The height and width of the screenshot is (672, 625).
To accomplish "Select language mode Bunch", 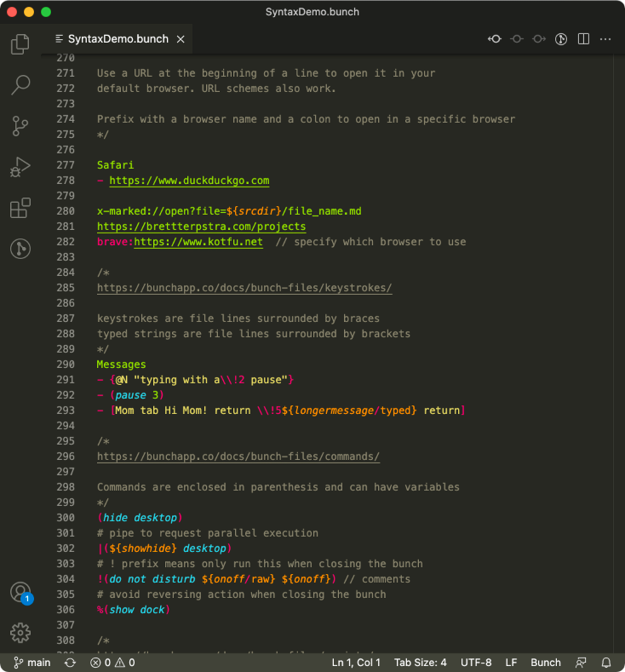I will click(x=545, y=663).
